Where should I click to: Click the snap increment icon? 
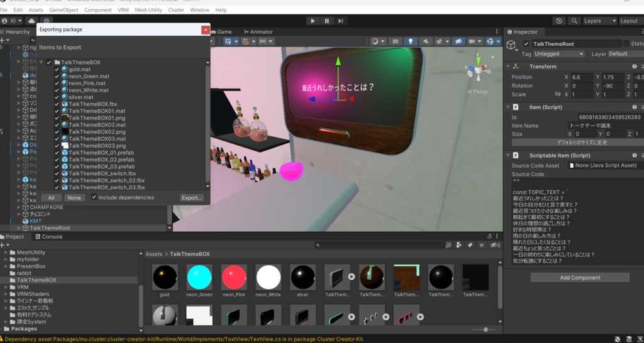pyautogui.click(x=262, y=41)
